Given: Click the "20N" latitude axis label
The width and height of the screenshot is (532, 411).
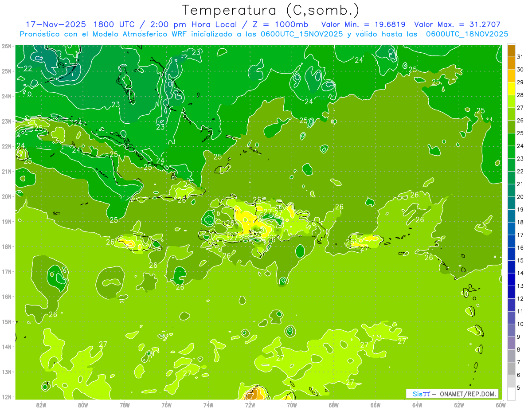Looking at the screenshot, I should click(x=6, y=196).
